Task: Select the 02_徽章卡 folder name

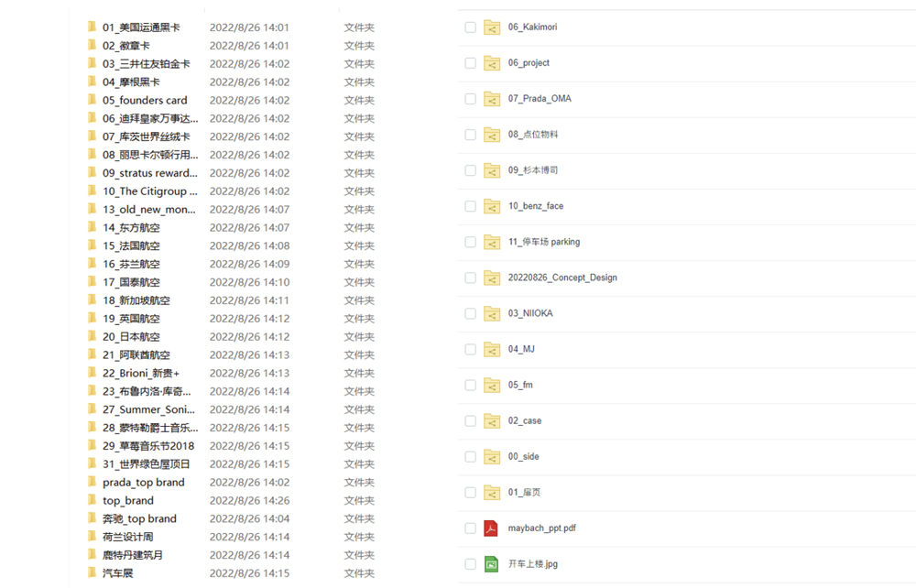Action: click(x=126, y=46)
